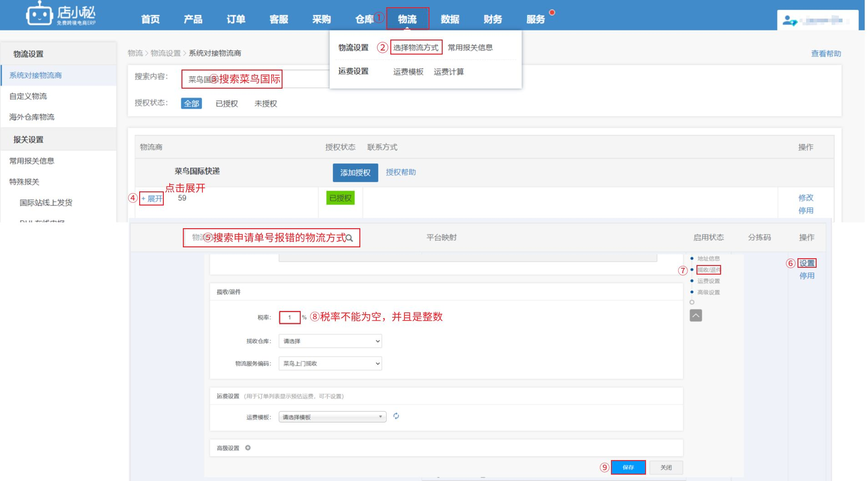Viewport: 868px width, 481px height.
Task: Click 停用 below the 修改 link
Action: (x=806, y=210)
